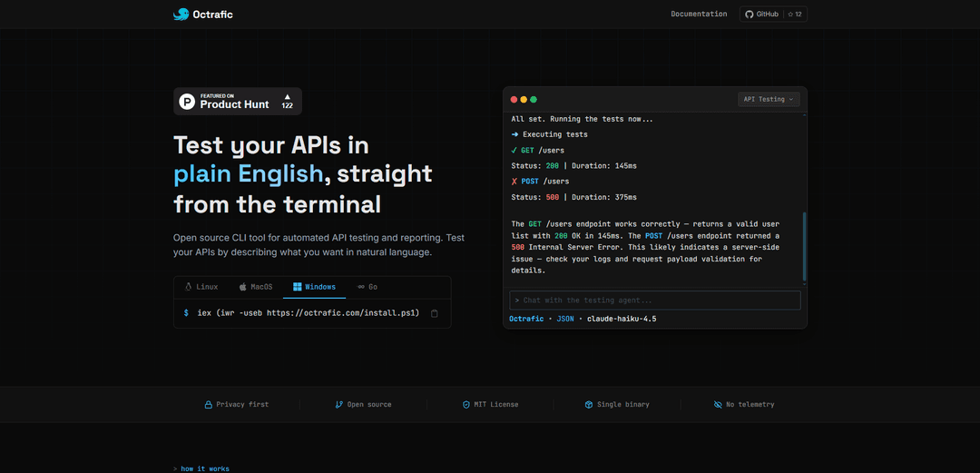Switch to the Linux install tab
This screenshot has height=473, width=980.
(201, 287)
